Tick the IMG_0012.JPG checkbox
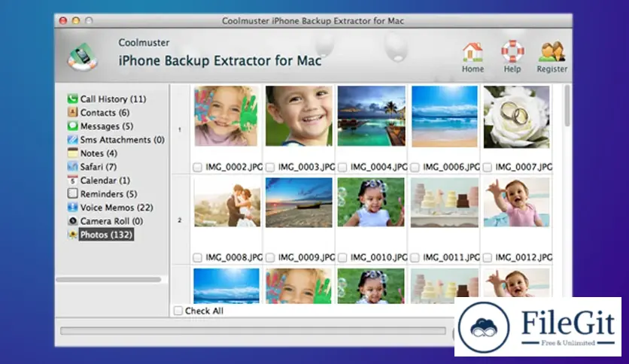The height and width of the screenshot is (364, 629). coord(488,257)
